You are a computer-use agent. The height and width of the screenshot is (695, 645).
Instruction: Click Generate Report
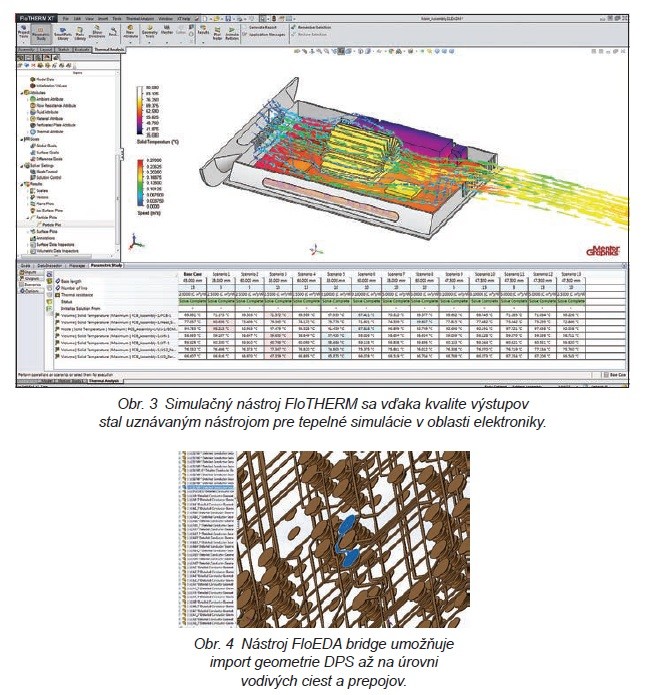(260, 27)
